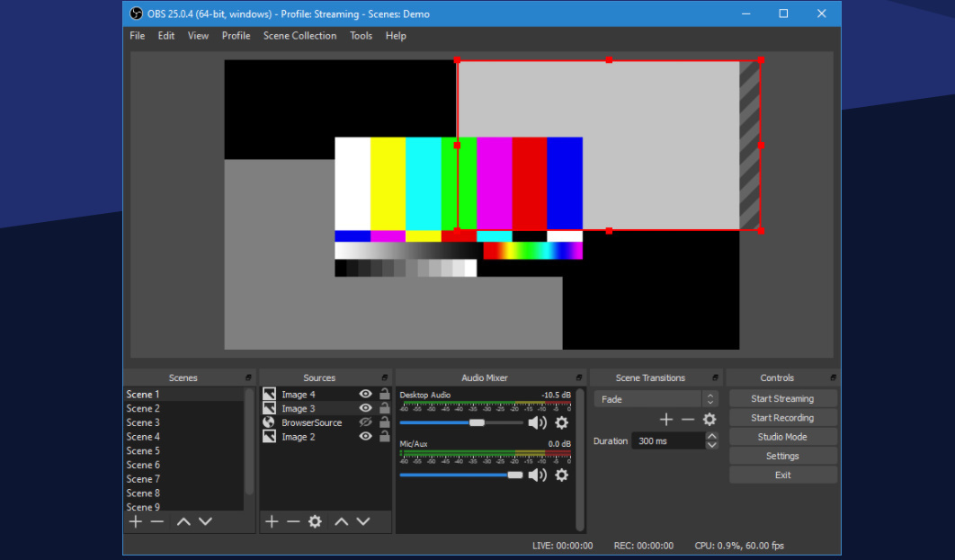Screen dimensions: 955x560
Task: Open transition properties gear icon
Action: coord(710,420)
